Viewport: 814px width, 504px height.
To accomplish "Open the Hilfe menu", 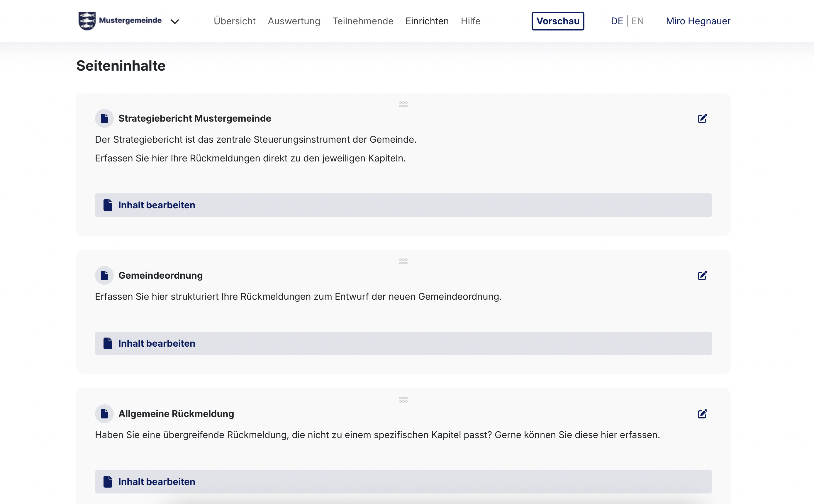I will 471,21.
